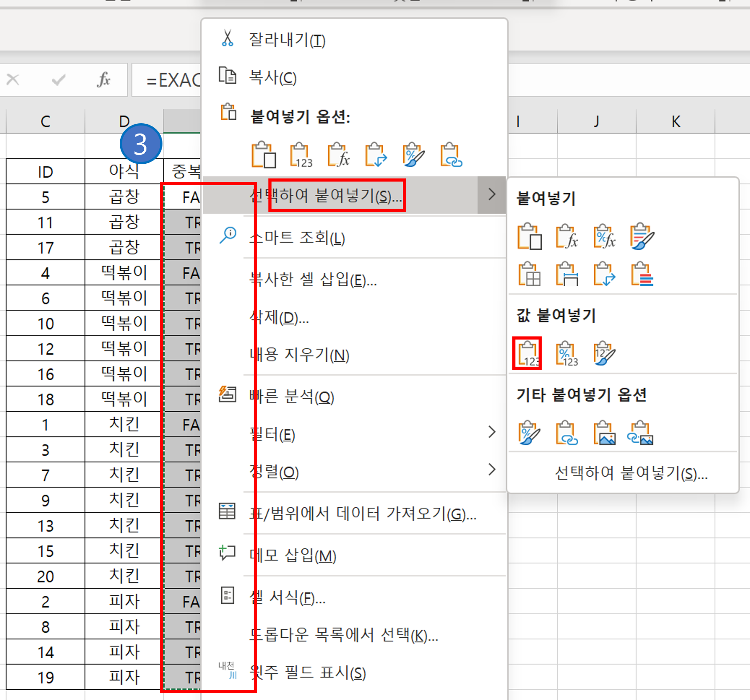Click the values (123) icon in 붙여넣기 옵션 row

tap(301, 156)
